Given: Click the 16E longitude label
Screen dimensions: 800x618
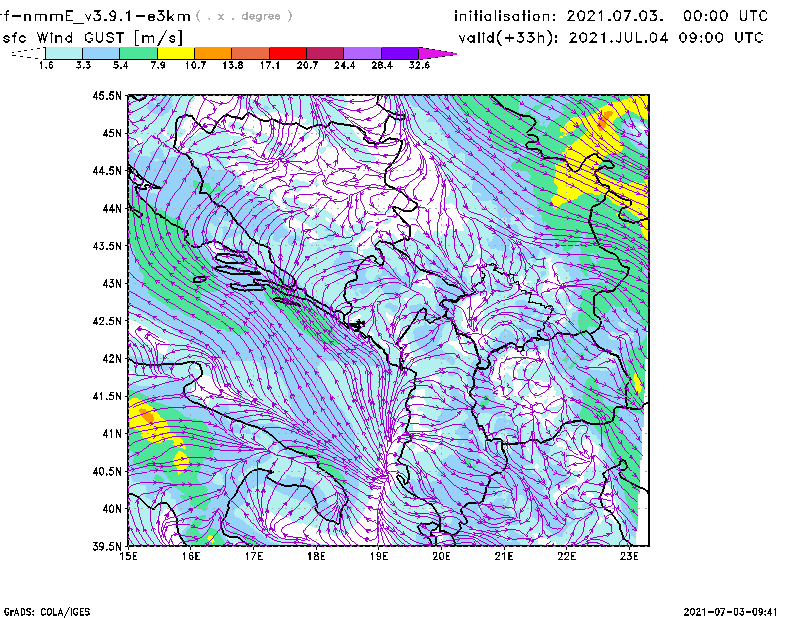Looking at the screenshot, I should tap(191, 556).
